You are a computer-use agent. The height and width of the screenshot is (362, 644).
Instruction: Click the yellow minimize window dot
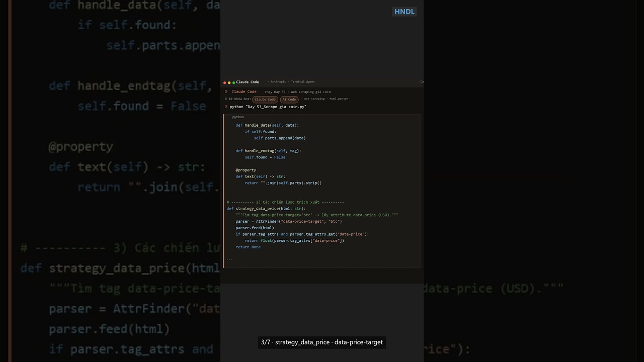[229, 82]
